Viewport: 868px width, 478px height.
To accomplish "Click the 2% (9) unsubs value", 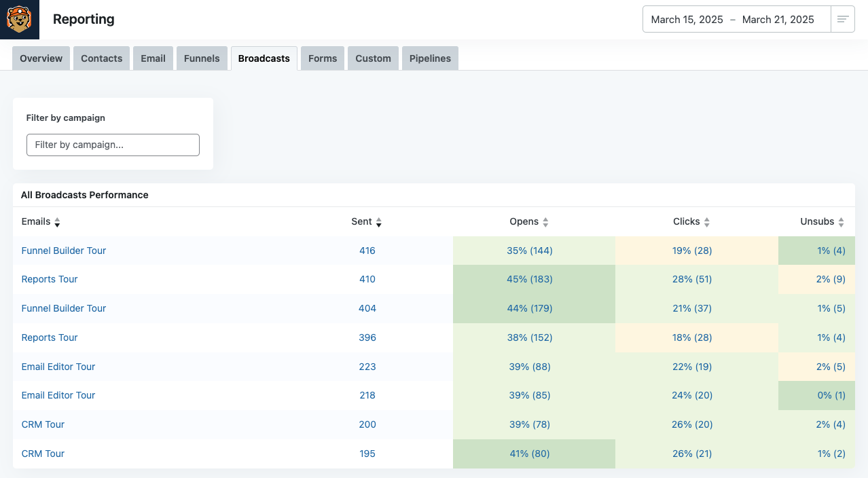I will click(x=831, y=279).
